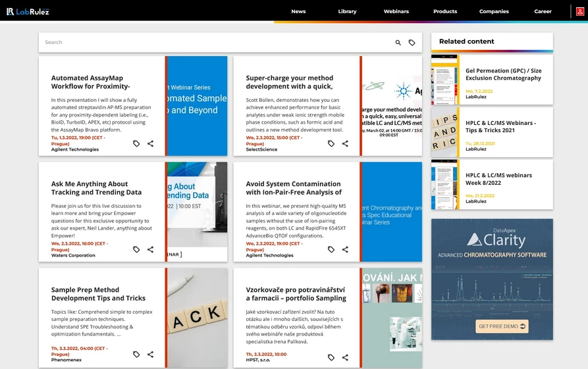
Task: Click the Sample Prep scrabble tiles image
Action: coord(198,318)
